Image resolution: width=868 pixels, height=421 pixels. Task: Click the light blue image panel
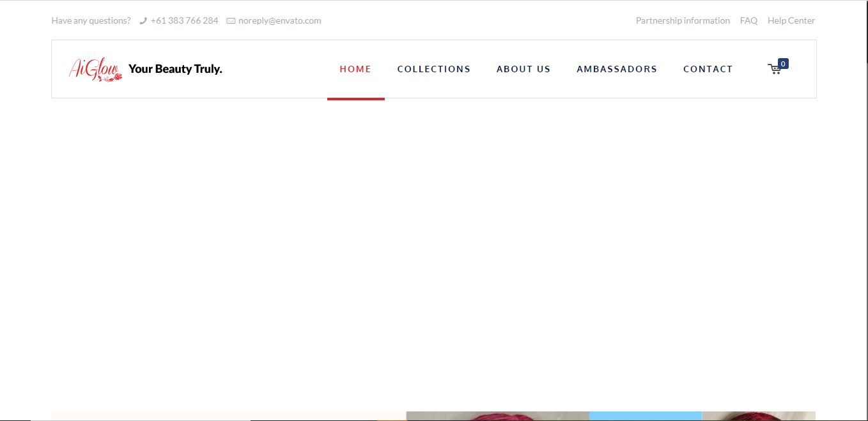(645, 416)
